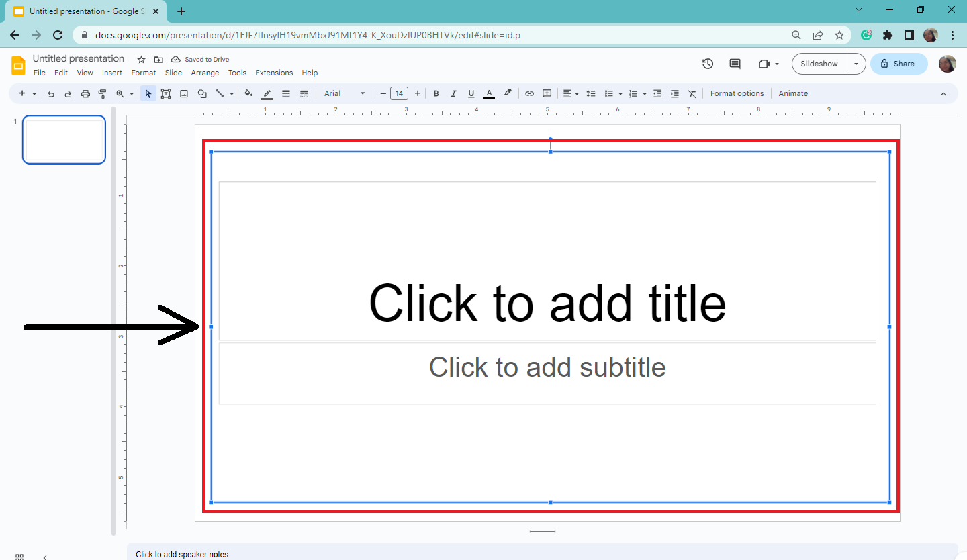
Task: Toggle underline text formatting
Action: coord(471,93)
